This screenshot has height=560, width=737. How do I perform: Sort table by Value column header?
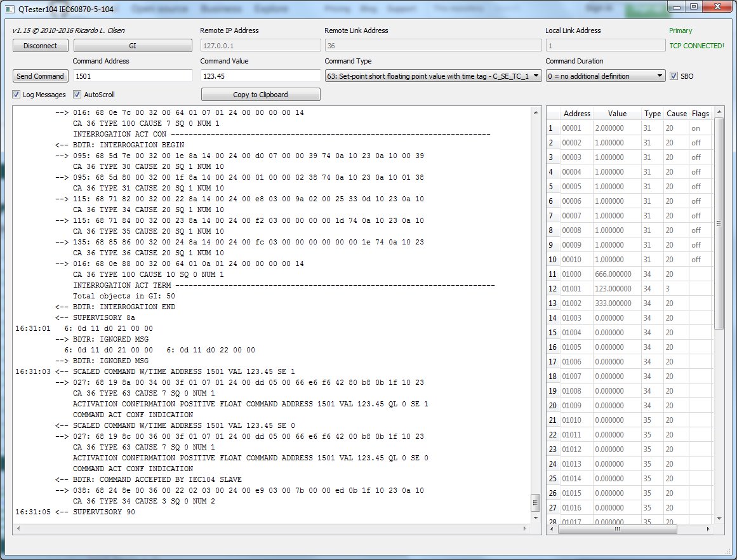click(x=616, y=113)
